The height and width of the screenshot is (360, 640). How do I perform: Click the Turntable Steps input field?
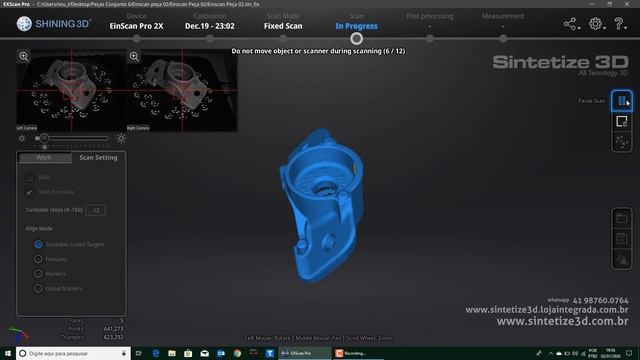point(96,210)
